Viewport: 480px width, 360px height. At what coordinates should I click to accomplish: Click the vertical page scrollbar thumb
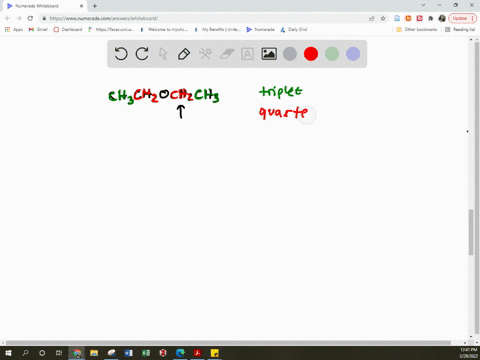click(471, 232)
